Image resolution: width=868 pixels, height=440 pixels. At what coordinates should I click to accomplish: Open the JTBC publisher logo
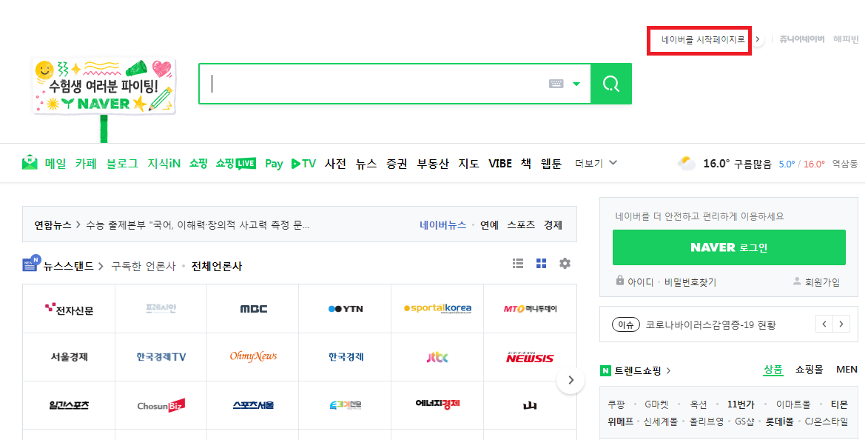pyautogui.click(x=437, y=357)
